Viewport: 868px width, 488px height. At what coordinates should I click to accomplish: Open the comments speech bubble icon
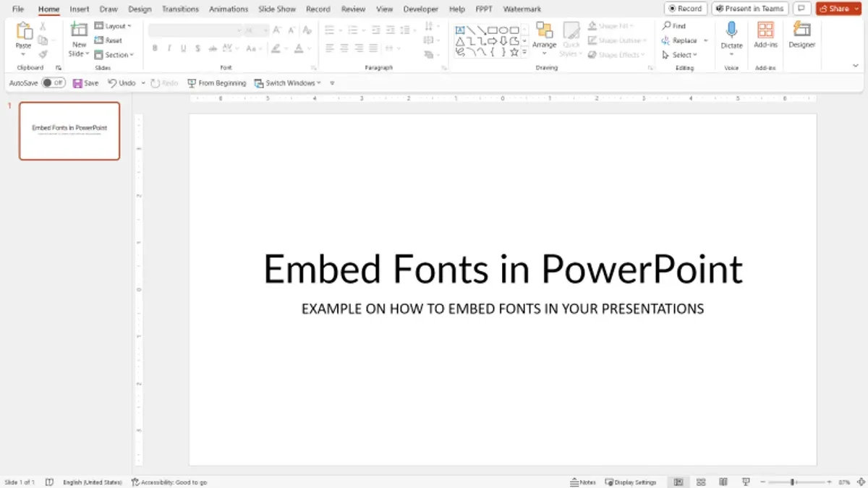coord(801,9)
